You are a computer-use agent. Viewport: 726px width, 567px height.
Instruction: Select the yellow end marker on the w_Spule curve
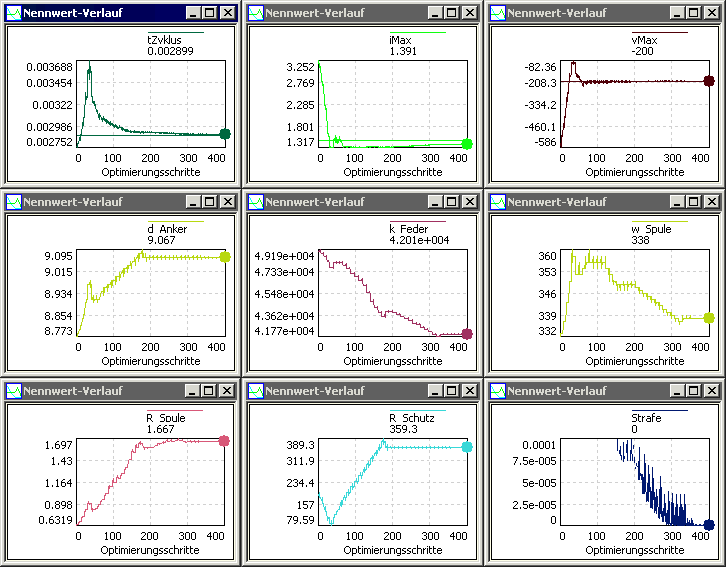coord(709,318)
